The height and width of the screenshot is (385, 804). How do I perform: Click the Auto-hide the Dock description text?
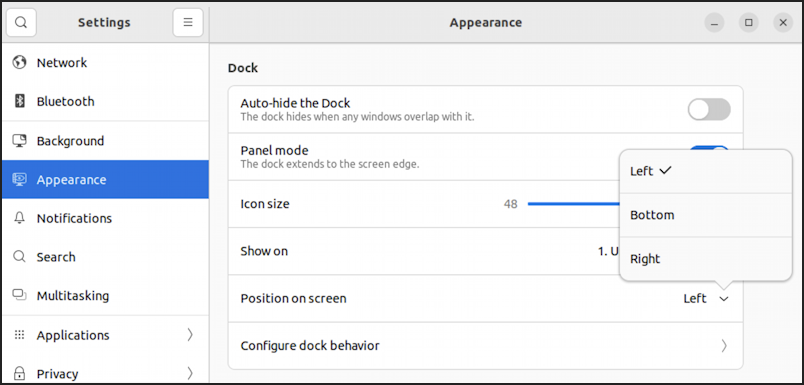pyautogui.click(x=357, y=117)
